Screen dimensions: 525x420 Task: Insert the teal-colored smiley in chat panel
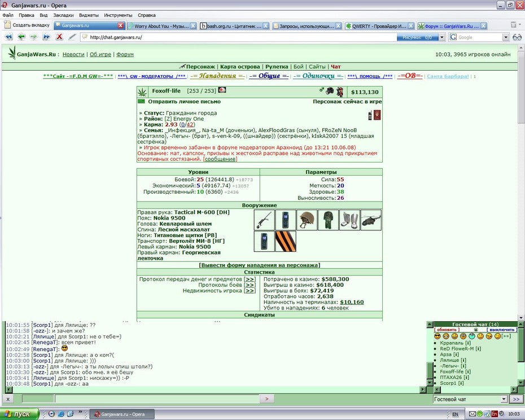[x=472, y=336]
